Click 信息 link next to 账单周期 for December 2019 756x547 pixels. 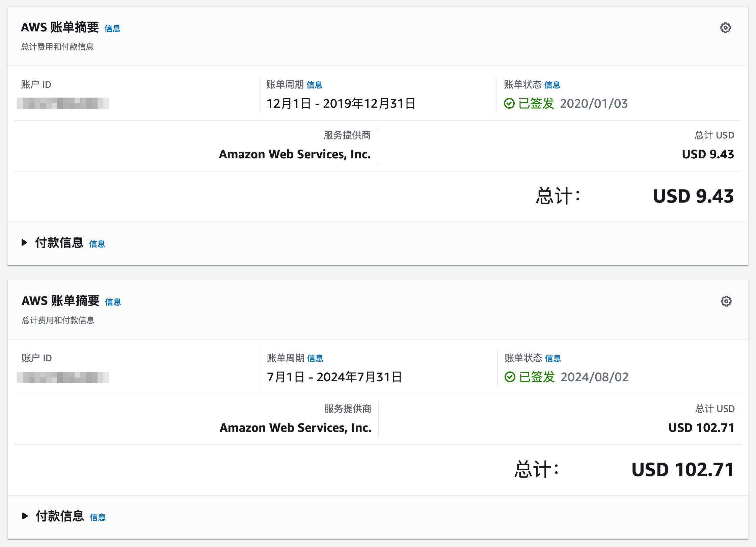point(315,85)
